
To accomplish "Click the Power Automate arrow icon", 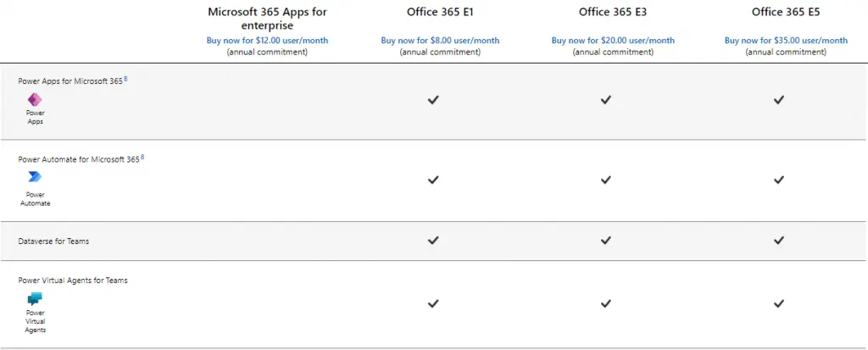I will click(x=35, y=176).
